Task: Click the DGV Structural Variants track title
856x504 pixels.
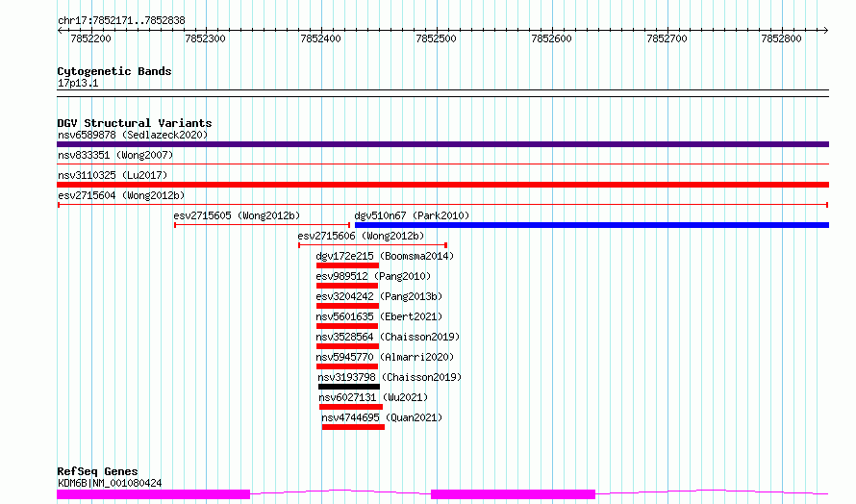Action: click(x=135, y=123)
